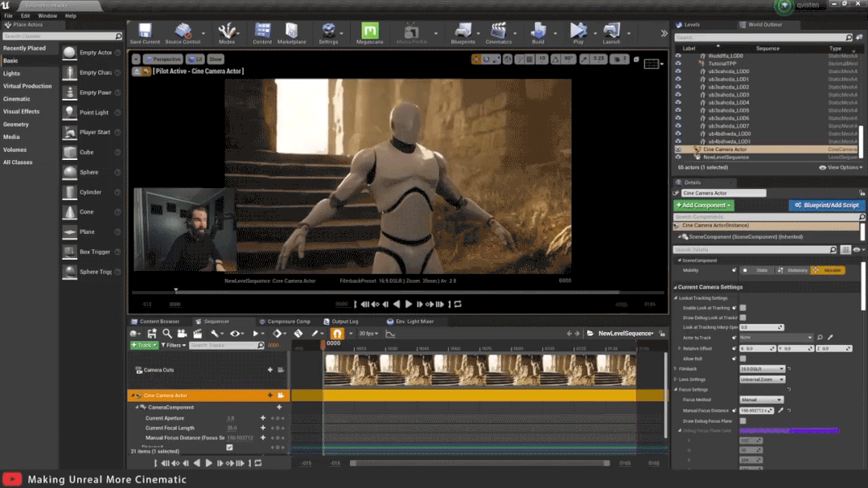This screenshot has height=488, width=868.
Task: Click the Build toolbar icon
Action: click(x=537, y=33)
